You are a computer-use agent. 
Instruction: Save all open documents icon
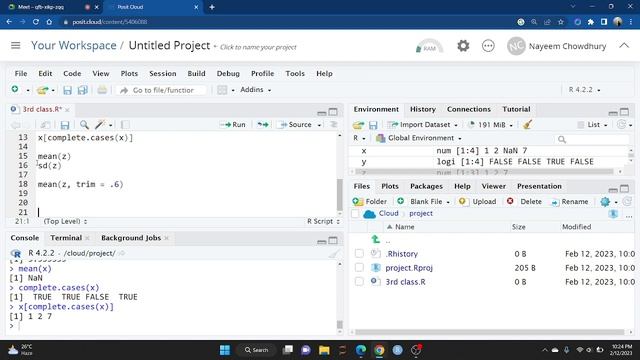coord(82,90)
